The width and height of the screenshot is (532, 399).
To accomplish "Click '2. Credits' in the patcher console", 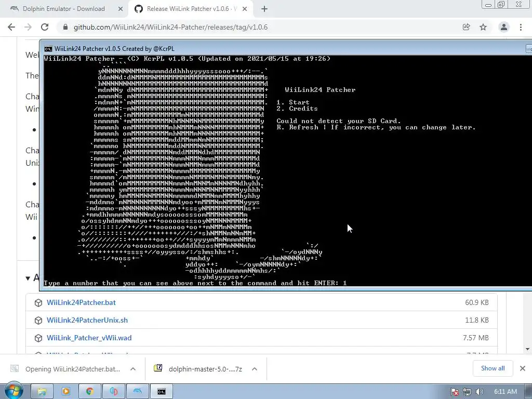I will click(x=297, y=109).
